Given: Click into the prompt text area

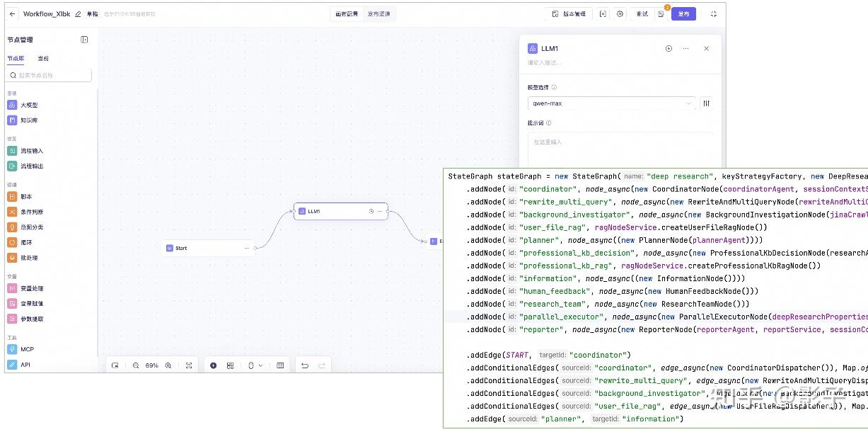Looking at the screenshot, I should [x=620, y=149].
